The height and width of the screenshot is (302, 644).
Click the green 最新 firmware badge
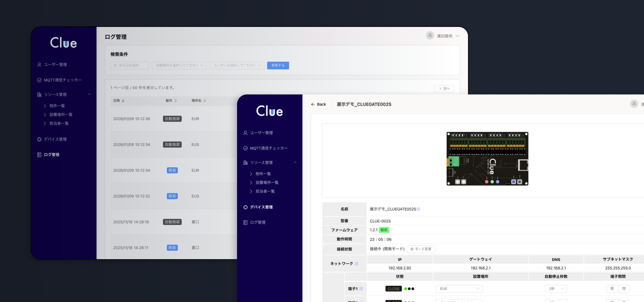[384, 230]
